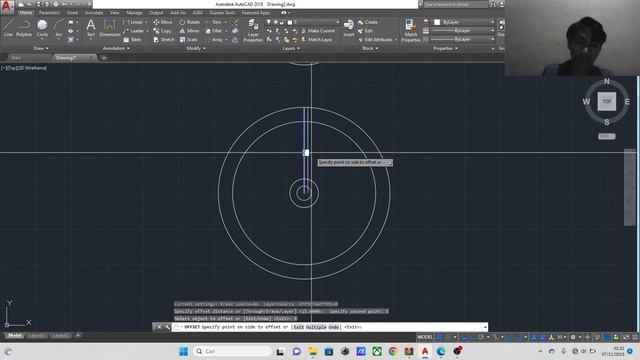Open Microsoft Edge from taskbar
The image size is (640, 360).
coord(441,351)
